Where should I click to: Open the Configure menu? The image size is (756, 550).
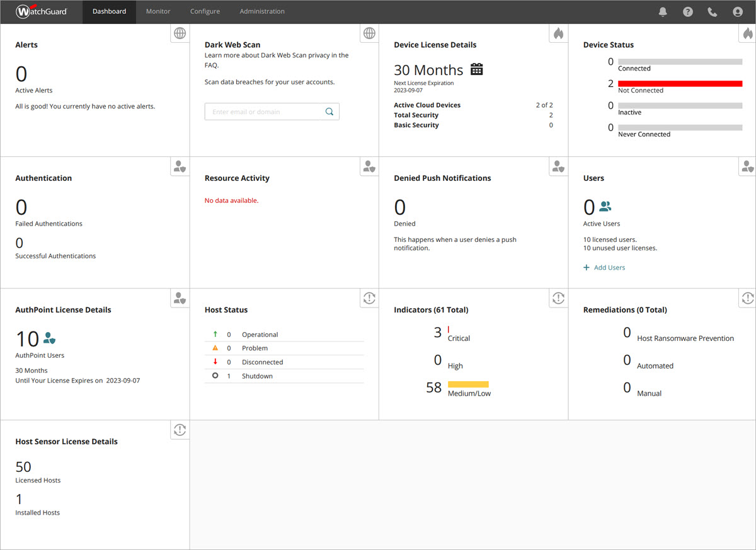(x=205, y=11)
